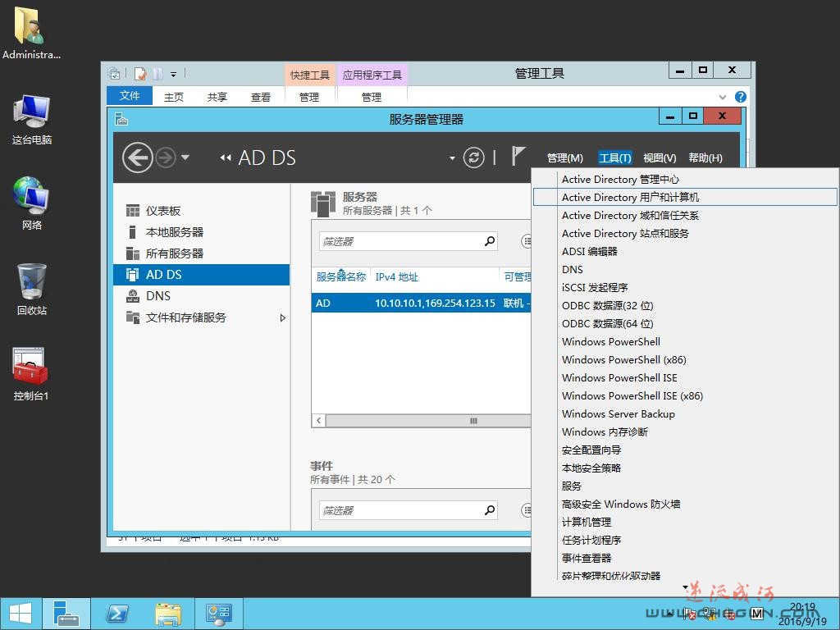Open events filter list options icon
840x630 pixels.
coord(526,510)
